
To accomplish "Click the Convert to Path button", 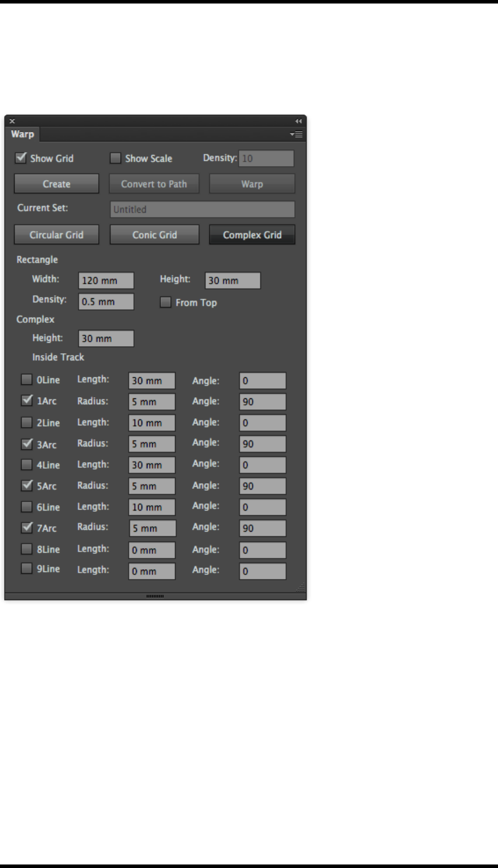I will pos(154,184).
